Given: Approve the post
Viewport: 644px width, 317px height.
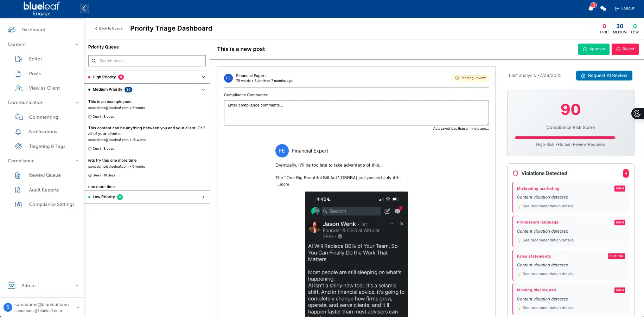Looking at the screenshot, I should coord(594,49).
